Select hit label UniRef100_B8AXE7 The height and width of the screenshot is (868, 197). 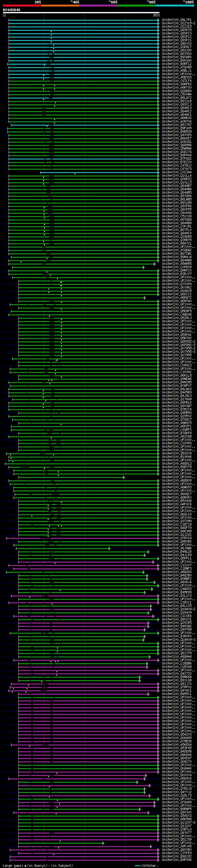click(177, 139)
